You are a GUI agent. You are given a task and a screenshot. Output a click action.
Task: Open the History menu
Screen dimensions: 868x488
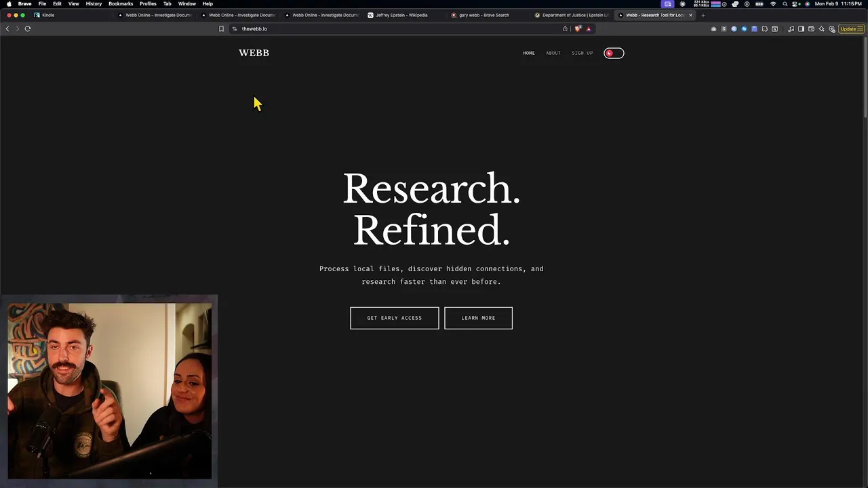[94, 4]
